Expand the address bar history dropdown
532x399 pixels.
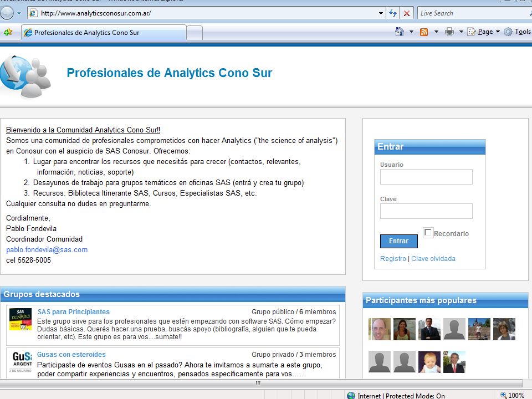381,13
